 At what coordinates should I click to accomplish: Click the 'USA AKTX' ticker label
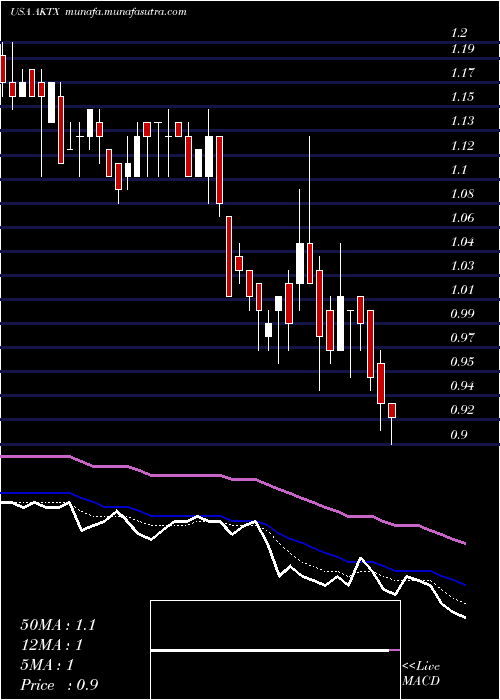click(x=34, y=12)
